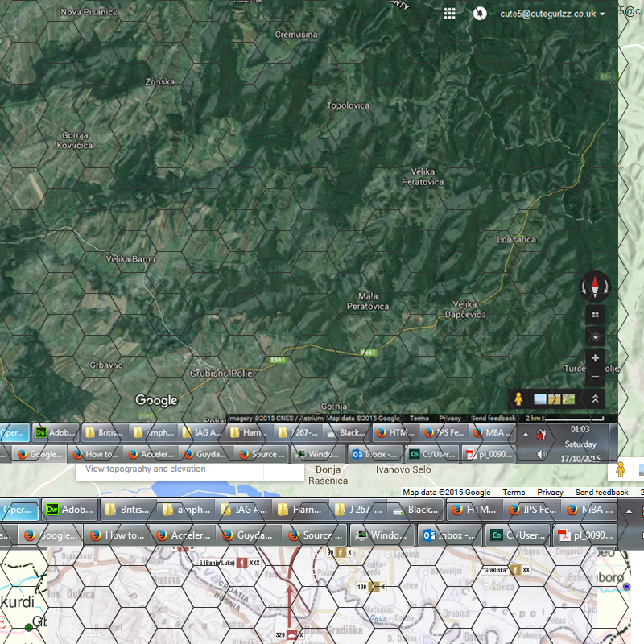Open Dreamweaver 'Adob...' in larger bottom taskbar
The height and width of the screenshot is (644, 644).
click(x=70, y=510)
